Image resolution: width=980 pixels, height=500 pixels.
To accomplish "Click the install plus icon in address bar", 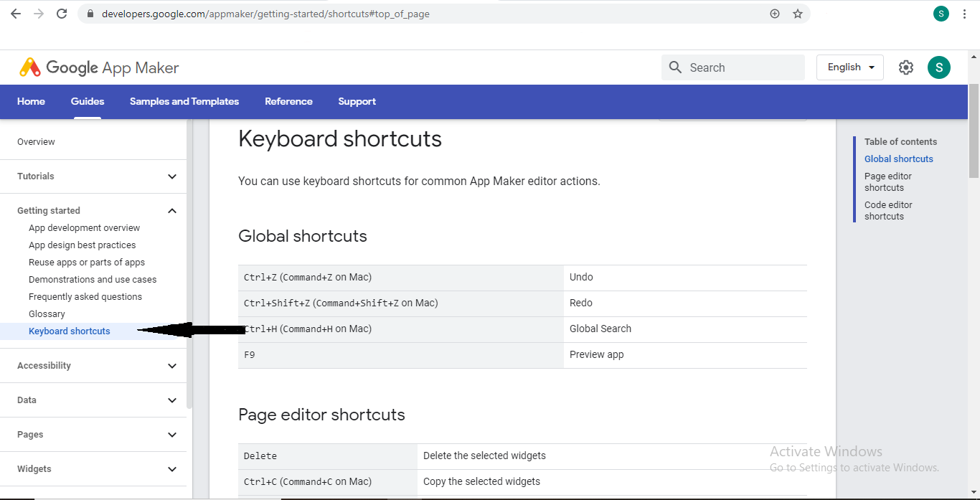I will pyautogui.click(x=775, y=14).
